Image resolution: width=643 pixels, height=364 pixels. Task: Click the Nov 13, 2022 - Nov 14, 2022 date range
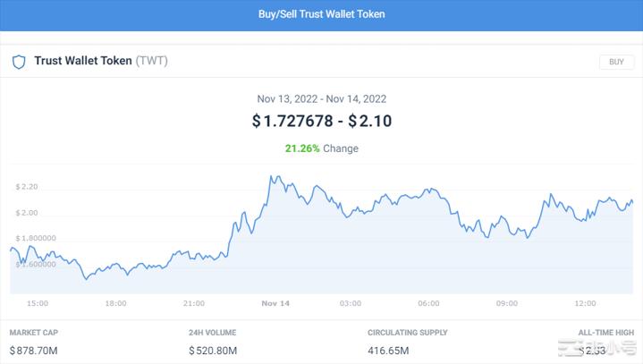click(x=321, y=98)
